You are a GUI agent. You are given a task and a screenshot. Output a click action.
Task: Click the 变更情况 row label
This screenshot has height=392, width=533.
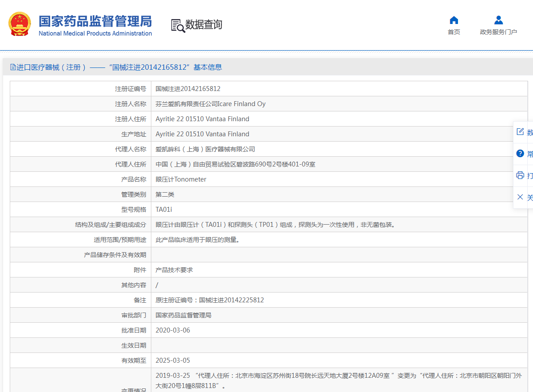(134, 390)
